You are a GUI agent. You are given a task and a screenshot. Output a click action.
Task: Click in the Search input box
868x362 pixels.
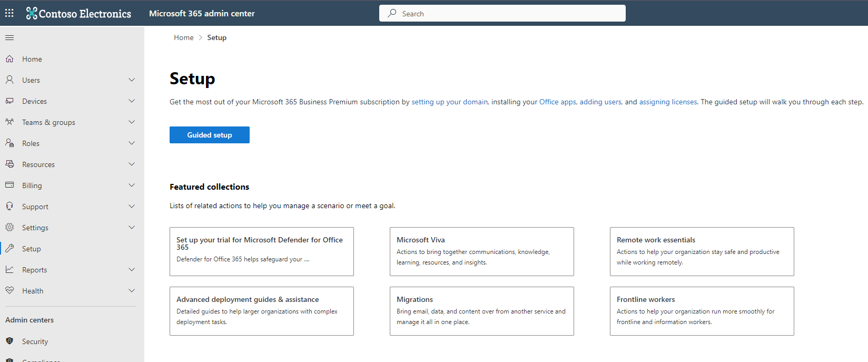pos(506,14)
